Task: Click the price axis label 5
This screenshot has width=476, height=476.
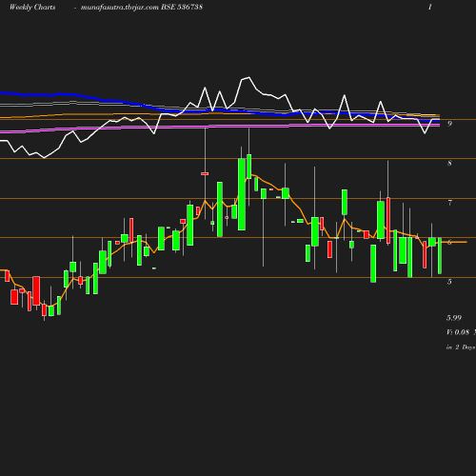Action: point(449,282)
